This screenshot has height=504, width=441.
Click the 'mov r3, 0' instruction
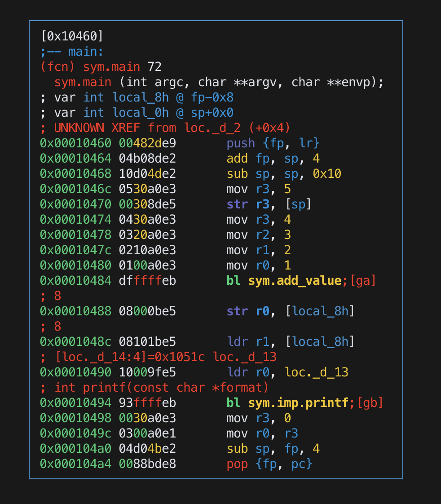[259, 418]
